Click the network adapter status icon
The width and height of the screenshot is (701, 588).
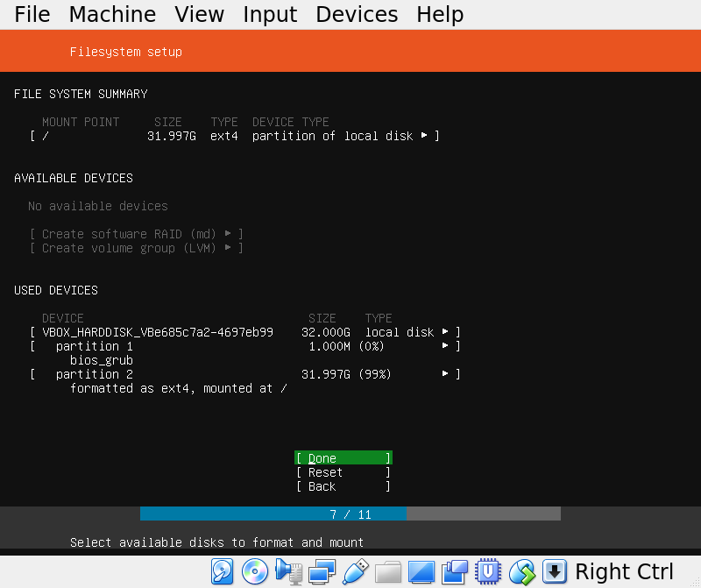click(x=322, y=571)
